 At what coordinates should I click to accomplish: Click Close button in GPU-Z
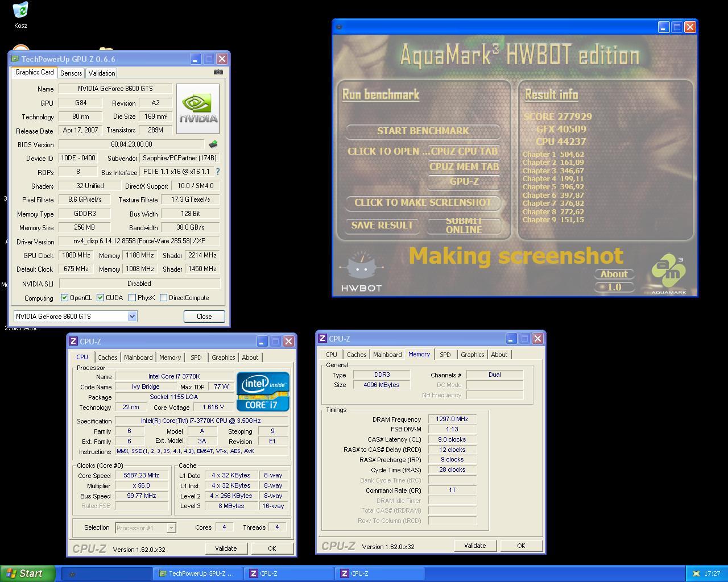pos(204,317)
